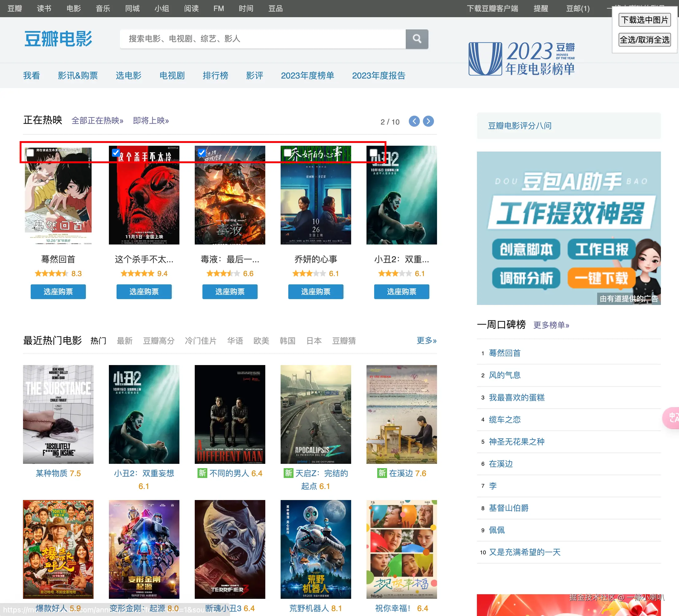Click the pink translate floating icon

click(x=672, y=418)
